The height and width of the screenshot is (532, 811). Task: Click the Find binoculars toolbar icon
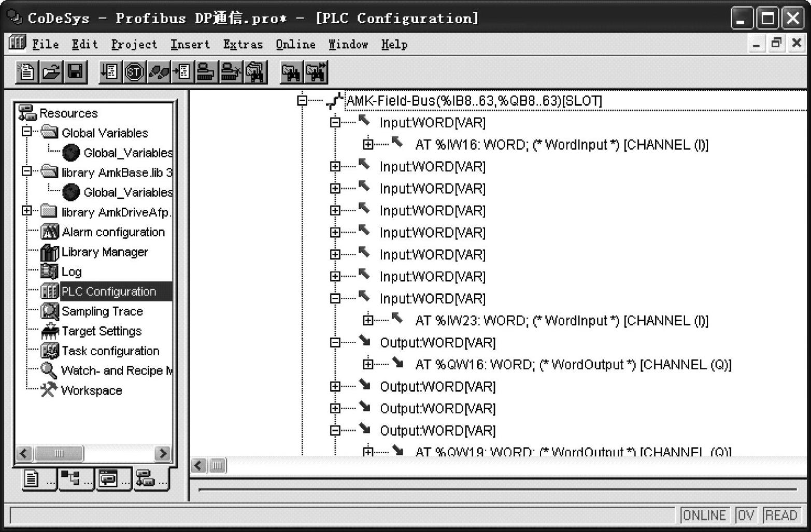pos(291,72)
